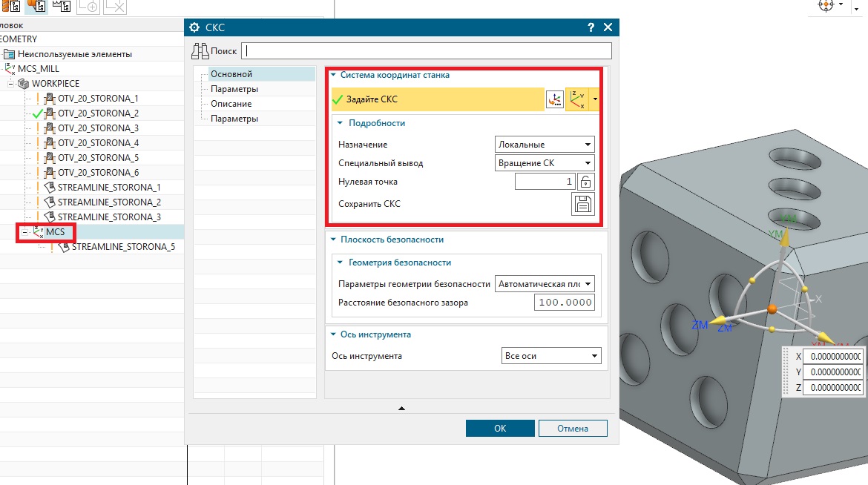This screenshot has height=485, width=868.
Task: Select the STREAMLINE_STORONA_5 operation
Action: 123,247
